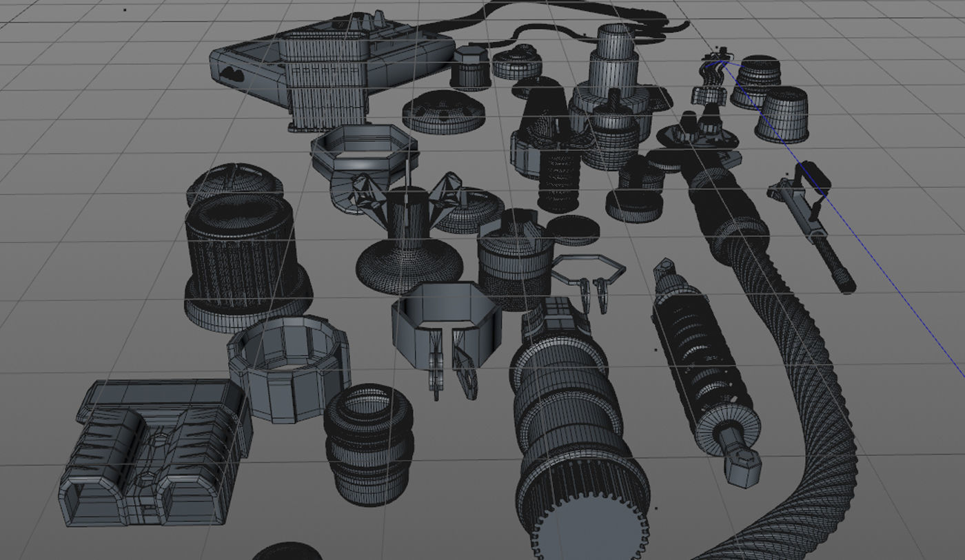Select the slotted cylinder canister in the center
The width and height of the screenshot is (965, 560).
pos(516,260)
